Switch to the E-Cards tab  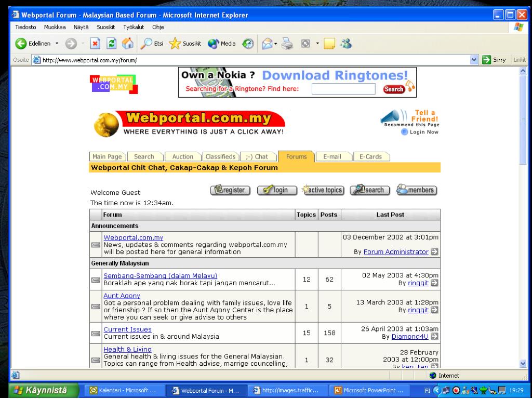[371, 157]
